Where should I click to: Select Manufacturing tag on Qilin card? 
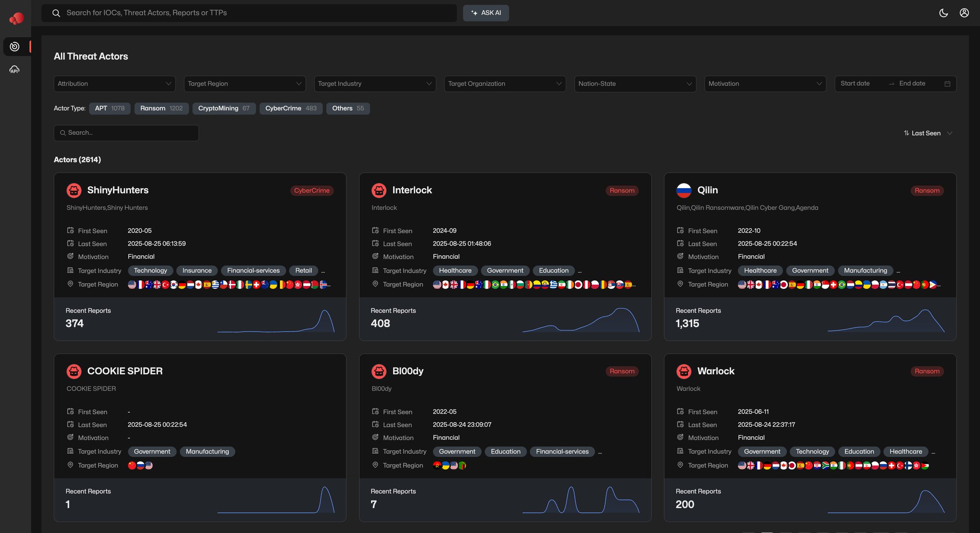pyautogui.click(x=865, y=270)
